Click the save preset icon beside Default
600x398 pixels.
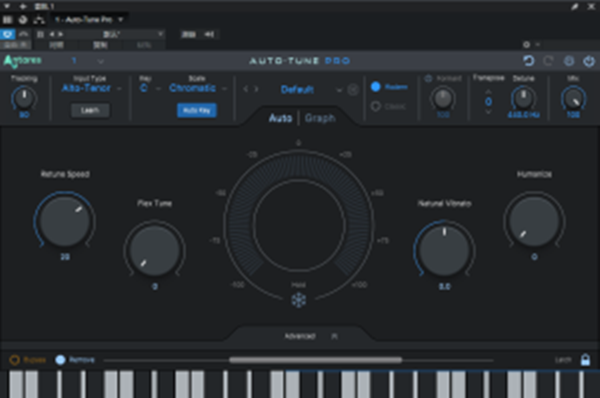(353, 90)
